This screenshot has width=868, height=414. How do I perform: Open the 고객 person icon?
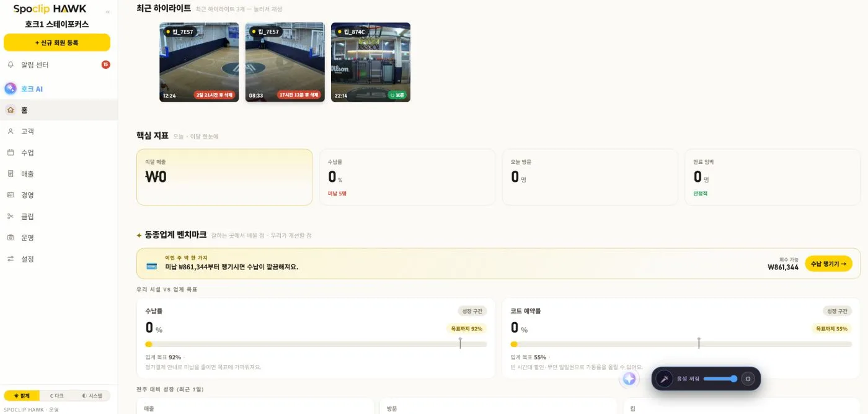tap(11, 131)
